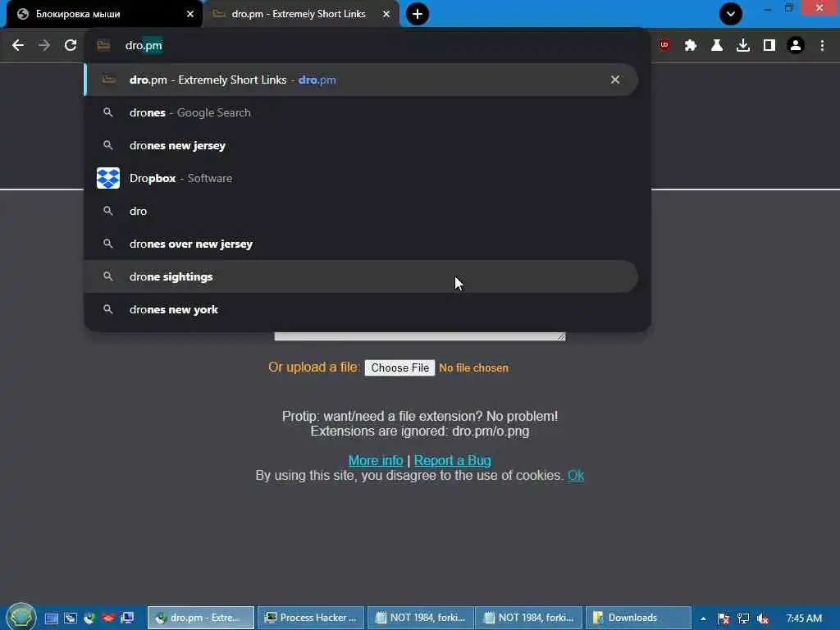Click the address bar text dro.pm
840x630 pixels.
pyautogui.click(x=144, y=46)
